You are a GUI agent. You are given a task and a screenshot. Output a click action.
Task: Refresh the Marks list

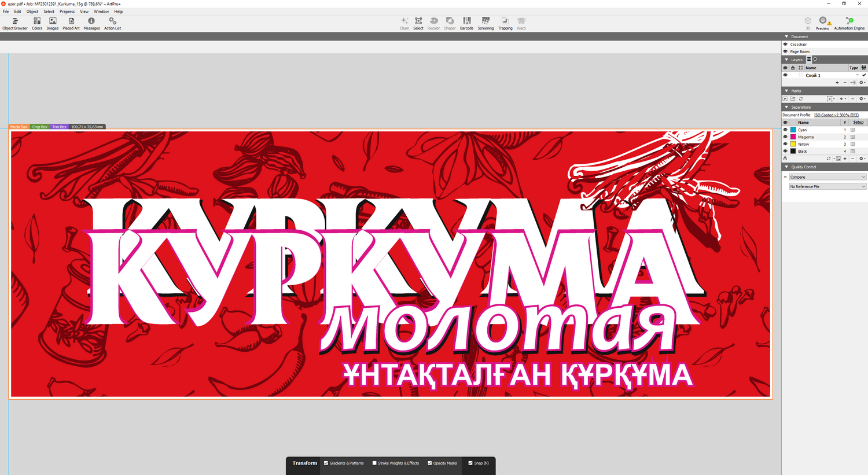pos(801,99)
